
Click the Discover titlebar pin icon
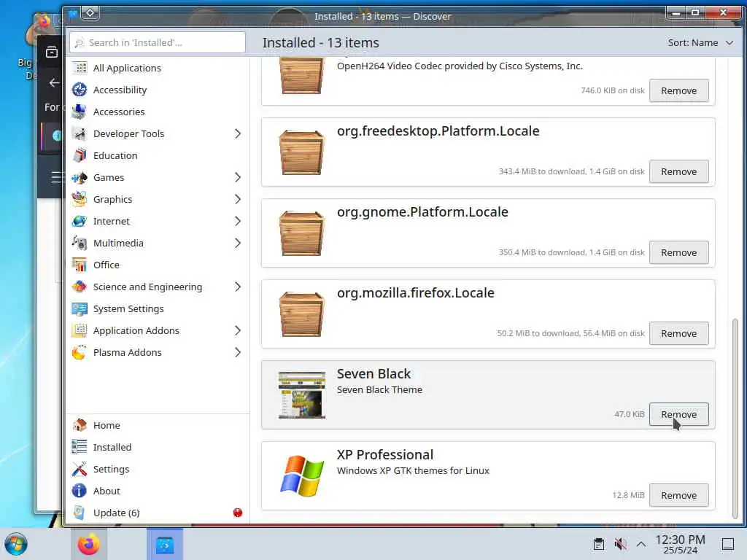tap(90, 13)
